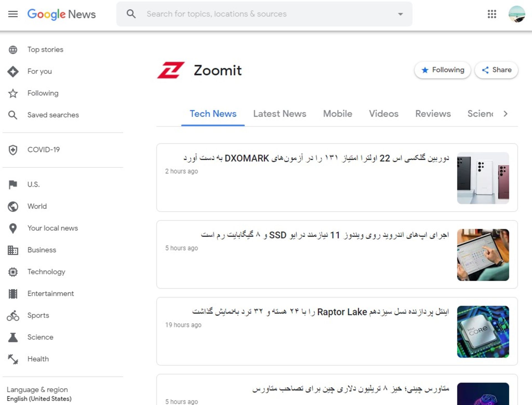The image size is (532, 405).
Task: Open Top stories in the sidebar
Action: point(45,50)
